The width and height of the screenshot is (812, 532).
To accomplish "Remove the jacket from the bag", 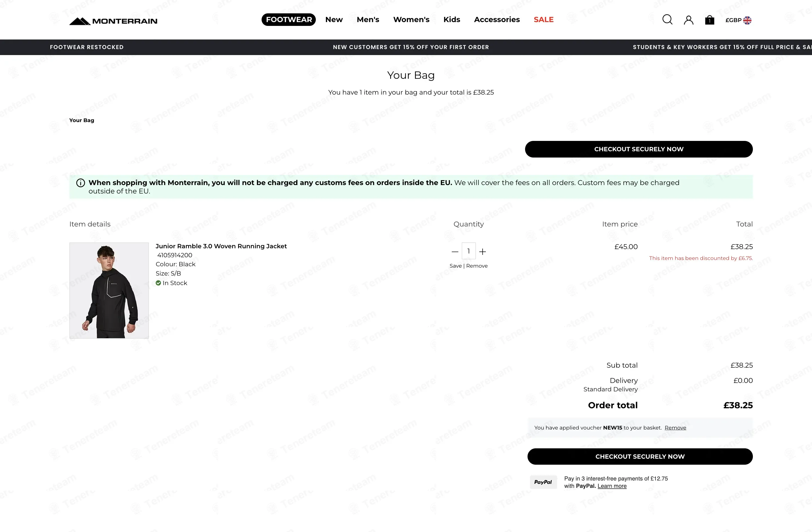I will tap(477, 266).
